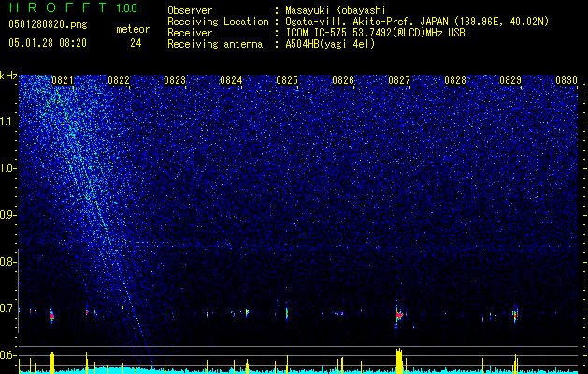
Task: Click the 0.7 kHz axis label
Action: [8, 309]
